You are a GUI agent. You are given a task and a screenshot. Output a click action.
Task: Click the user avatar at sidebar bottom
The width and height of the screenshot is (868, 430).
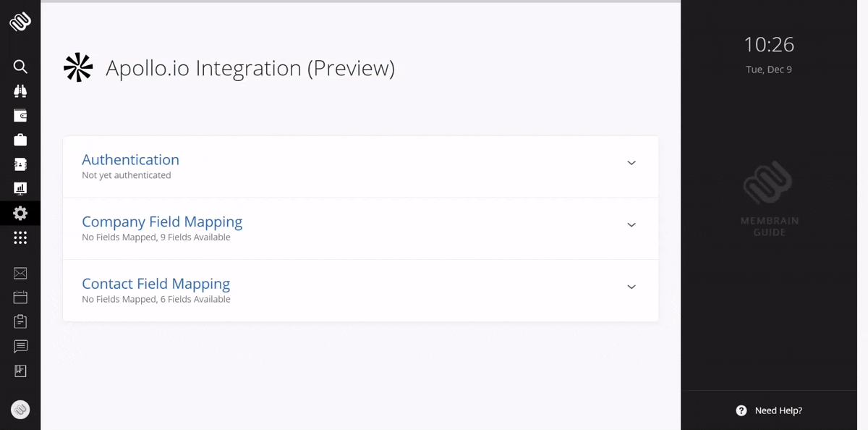(x=20, y=410)
